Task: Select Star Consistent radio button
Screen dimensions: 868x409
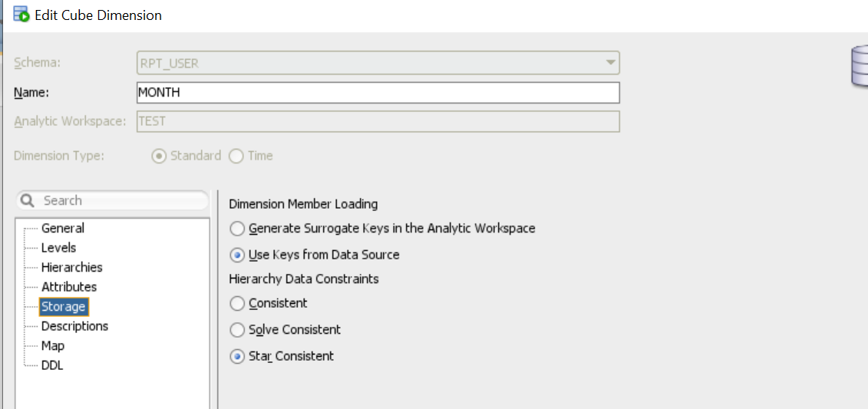Action: coord(238,356)
